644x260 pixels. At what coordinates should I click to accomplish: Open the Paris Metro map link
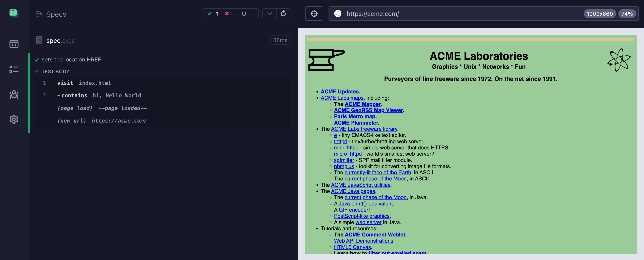tap(355, 116)
